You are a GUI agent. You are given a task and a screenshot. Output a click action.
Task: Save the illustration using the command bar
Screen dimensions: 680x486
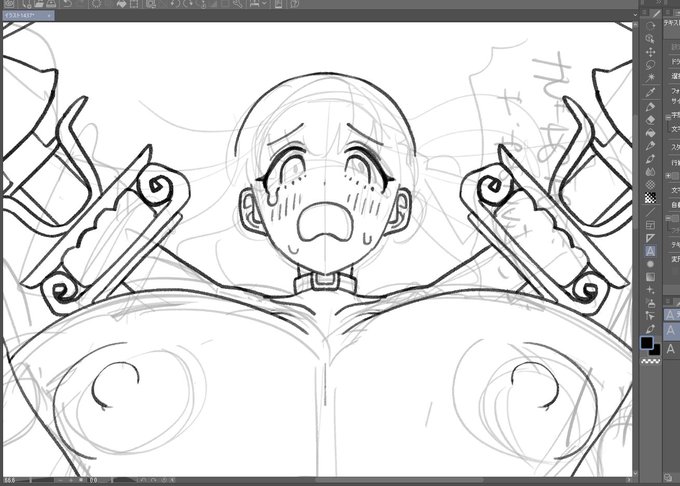click(51, 4)
